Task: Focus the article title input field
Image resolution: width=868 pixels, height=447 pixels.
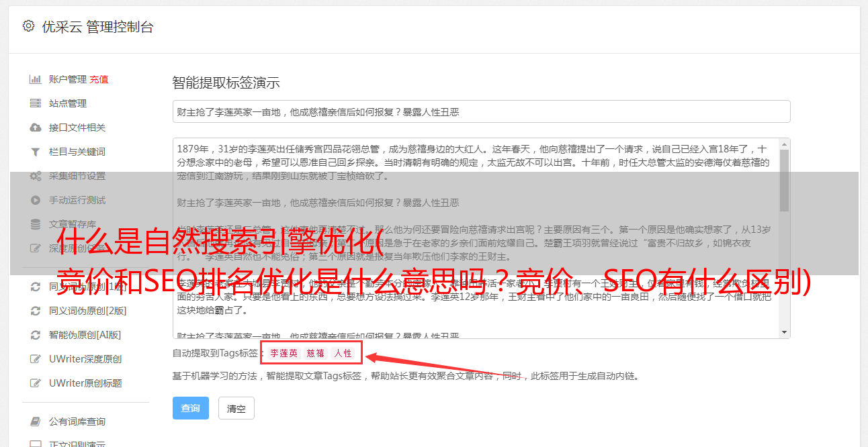Action: 481,111
